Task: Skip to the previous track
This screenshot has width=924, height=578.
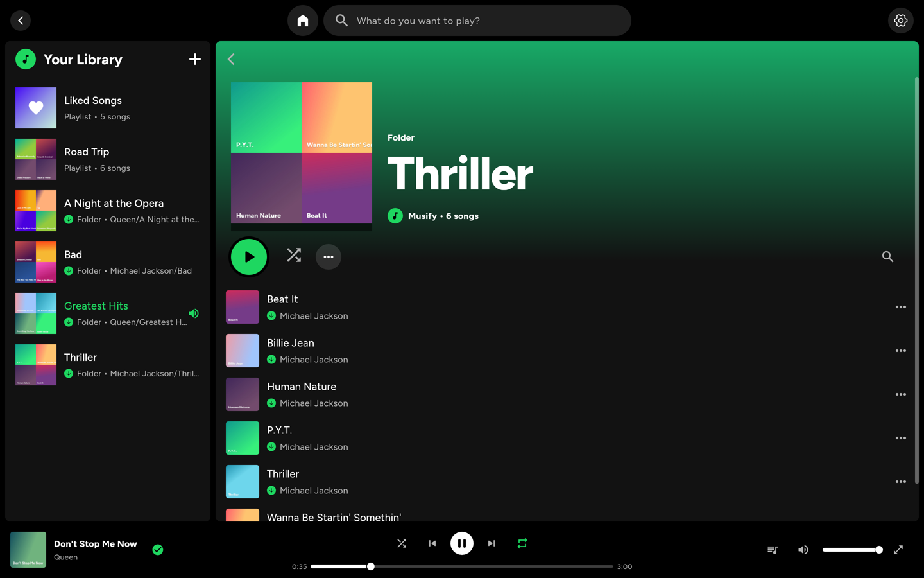Action: (432, 543)
